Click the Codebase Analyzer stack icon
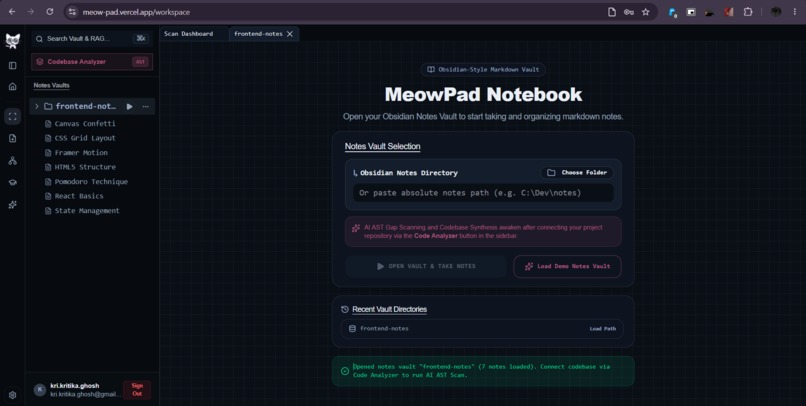The height and width of the screenshot is (406, 806). click(40, 62)
